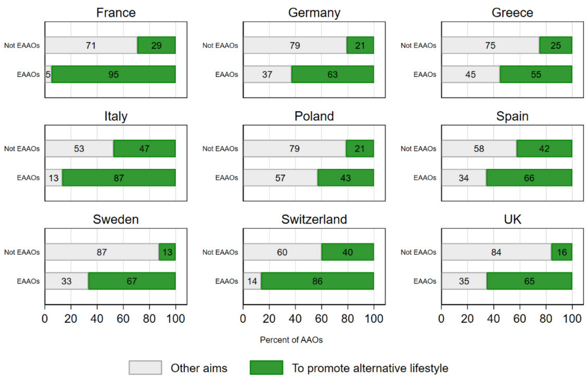Click Sweden's green 67 bar segment
Screen dimensions: 588x384
coord(132,281)
